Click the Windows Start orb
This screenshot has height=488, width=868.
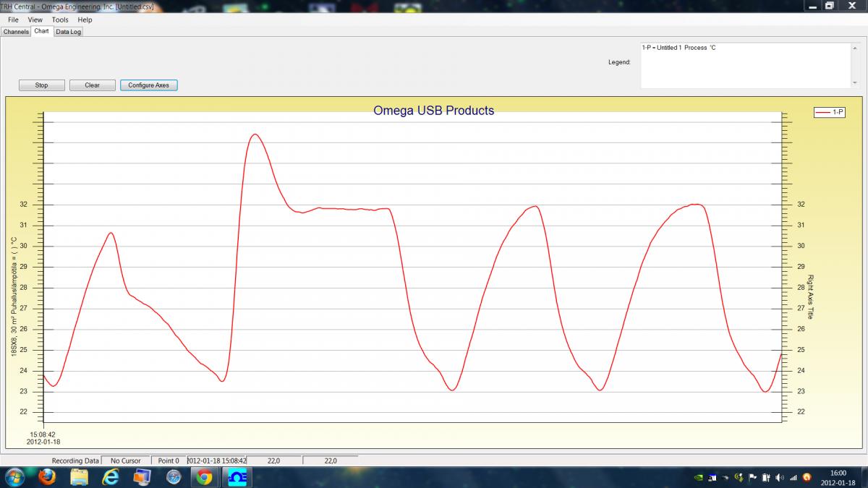[x=14, y=477]
